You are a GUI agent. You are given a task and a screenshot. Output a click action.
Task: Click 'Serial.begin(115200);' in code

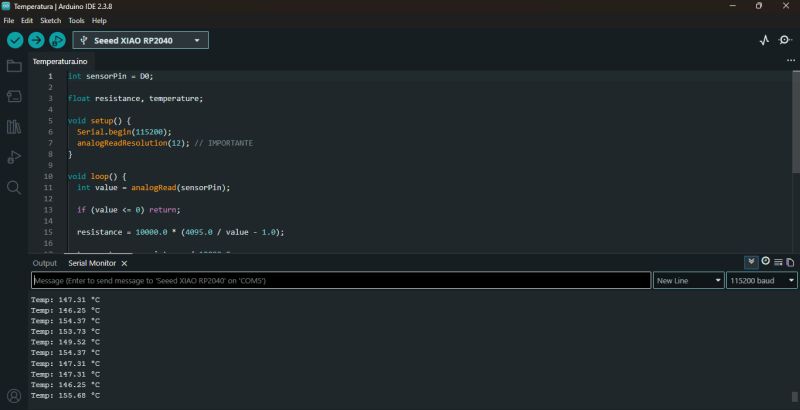[124, 132]
